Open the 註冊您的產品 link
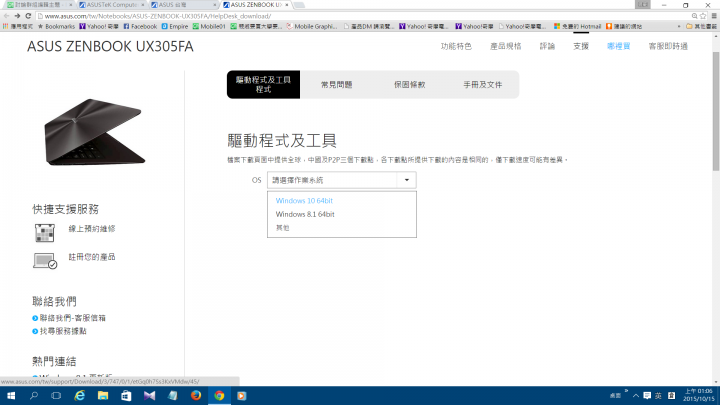 92,257
